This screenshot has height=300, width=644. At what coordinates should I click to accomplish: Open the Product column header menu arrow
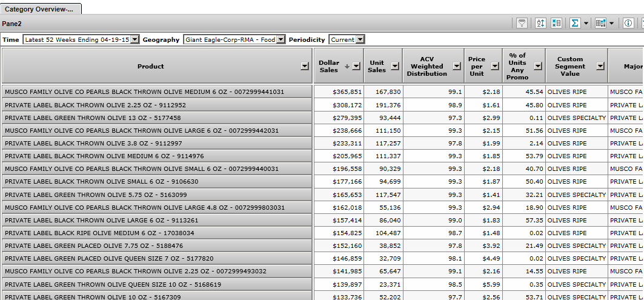click(305, 67)
